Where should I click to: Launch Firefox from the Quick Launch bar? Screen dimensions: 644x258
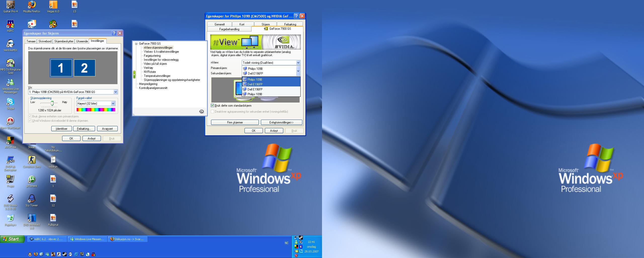(x=35, y=254)
